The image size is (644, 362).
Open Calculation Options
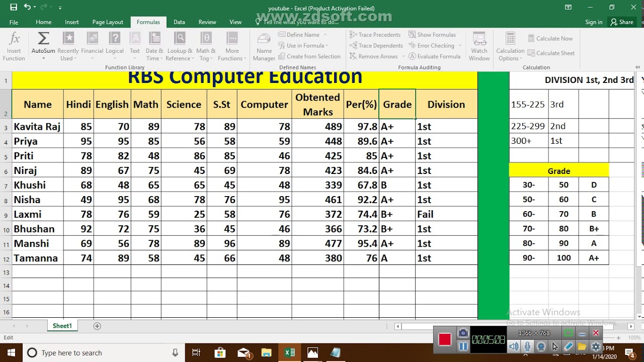coord(510,47)
